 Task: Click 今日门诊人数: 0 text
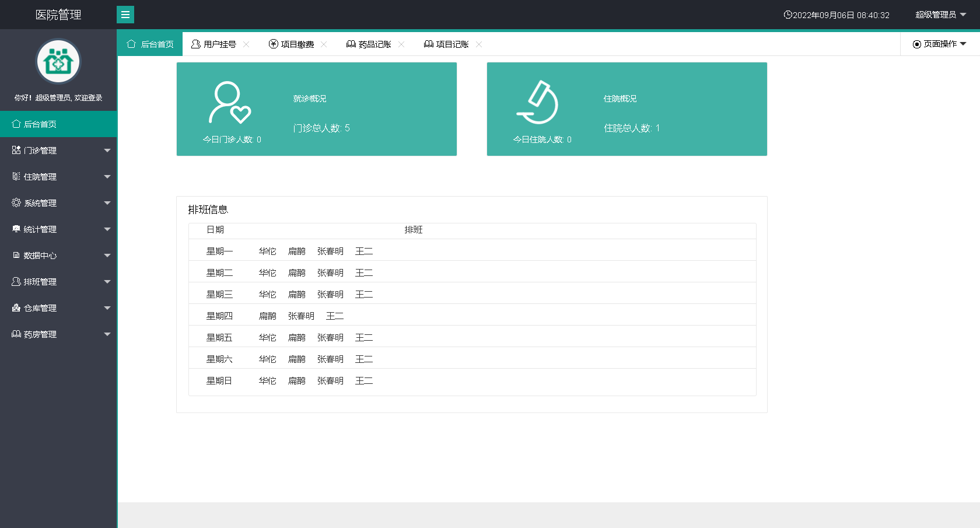pos(232,139)
